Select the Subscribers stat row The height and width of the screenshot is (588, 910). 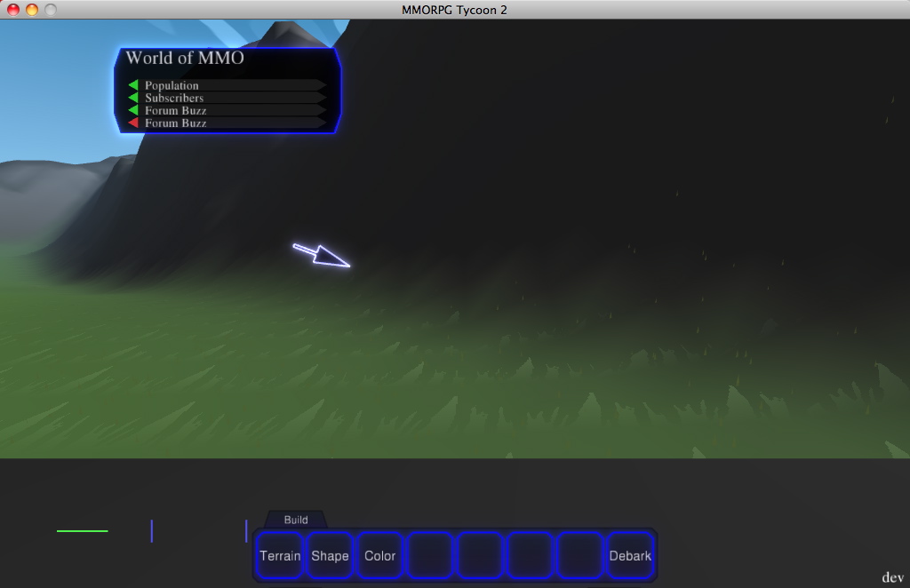[227, 98]
